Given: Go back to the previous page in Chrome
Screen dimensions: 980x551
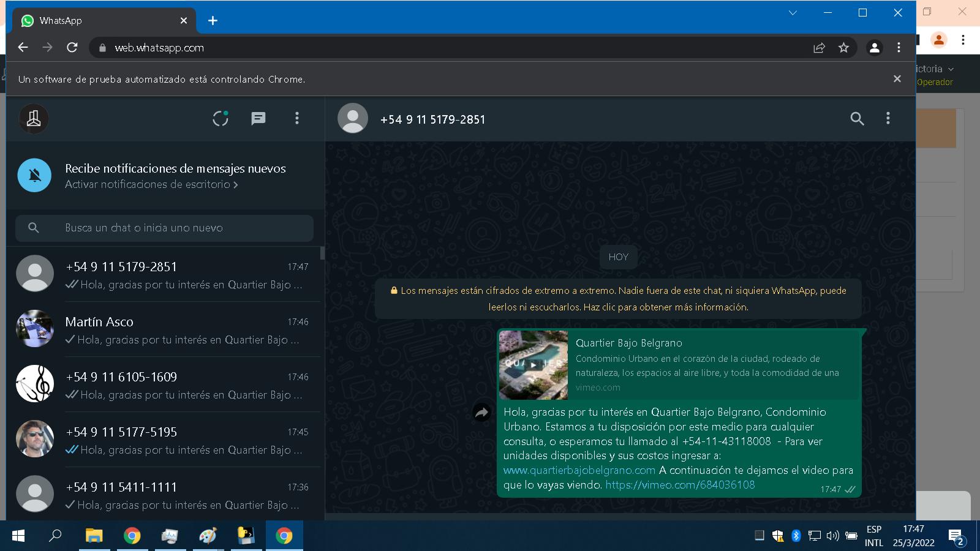Looking at the screenshot, I should [x=23, y=47].
